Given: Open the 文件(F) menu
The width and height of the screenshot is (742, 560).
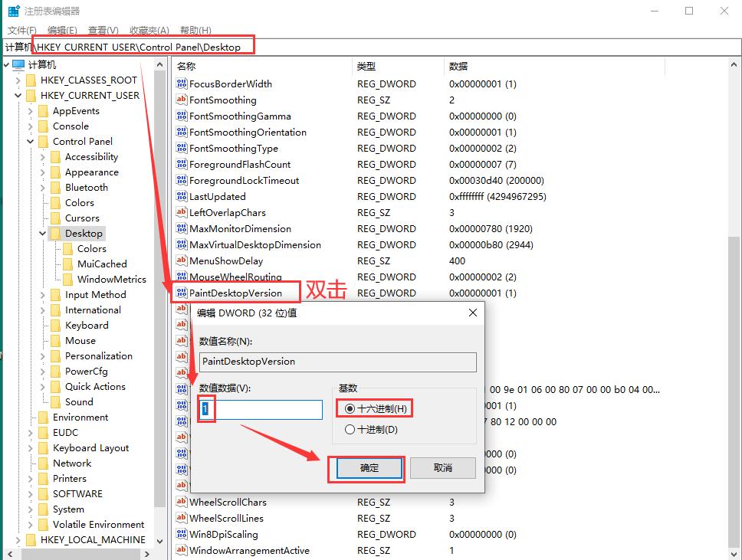Looking at the screenshot, I should point(21,31).
